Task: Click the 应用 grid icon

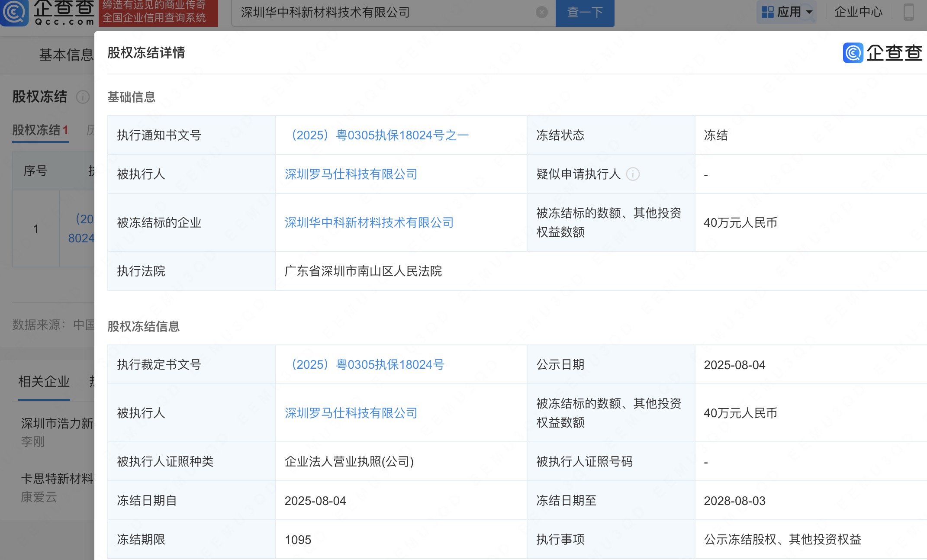Action: coord(767,12)
